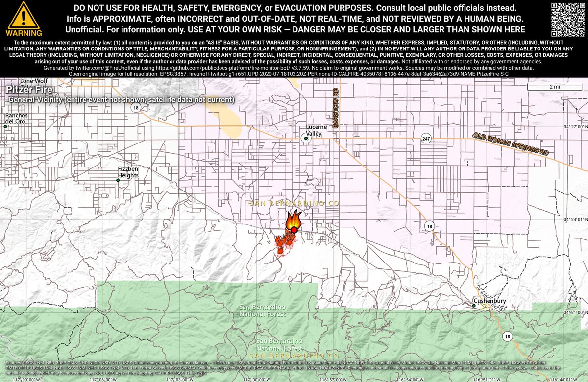Click the 2 mi scale bar
The width and height of the screenshot is (588, 382).
(555, 87)
